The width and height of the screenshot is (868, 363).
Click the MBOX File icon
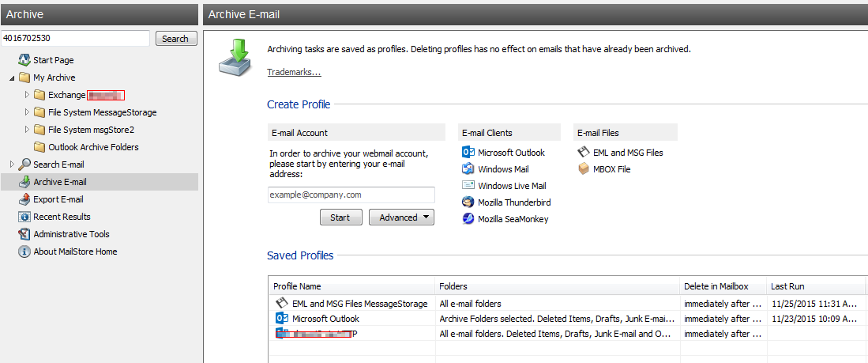[x=584, y=169]
